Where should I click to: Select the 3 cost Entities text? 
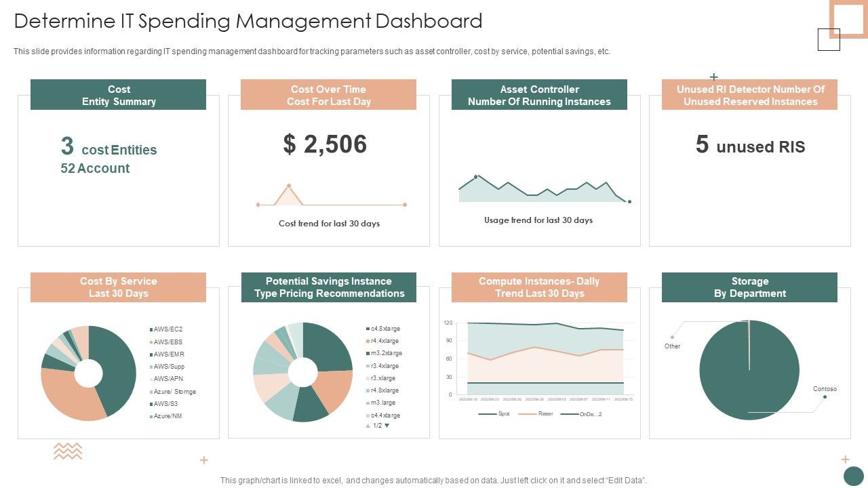coord(108,147)
